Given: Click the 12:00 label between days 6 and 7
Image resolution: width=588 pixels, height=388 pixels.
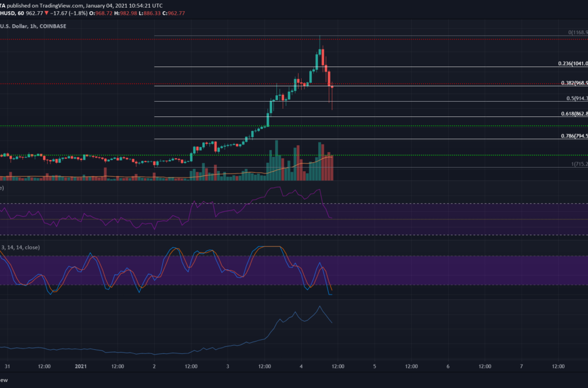Looking at the screenshot, I should point(485,366).
